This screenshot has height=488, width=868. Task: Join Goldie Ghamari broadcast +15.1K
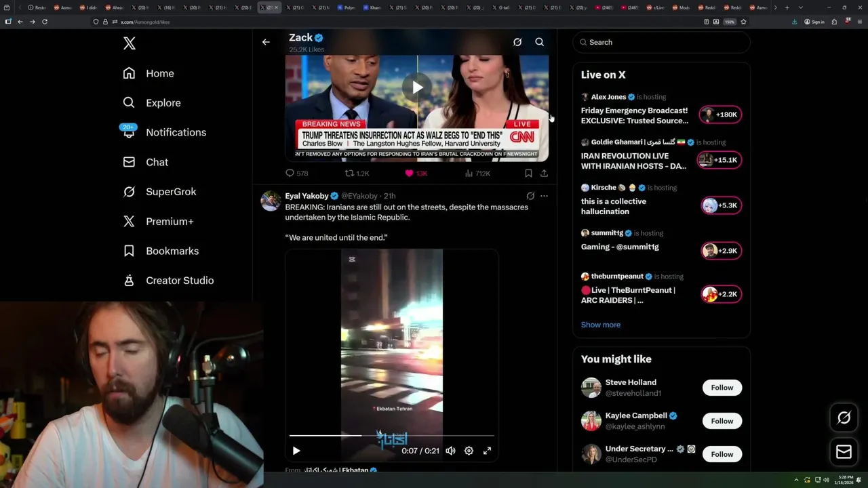click(719, 160)
